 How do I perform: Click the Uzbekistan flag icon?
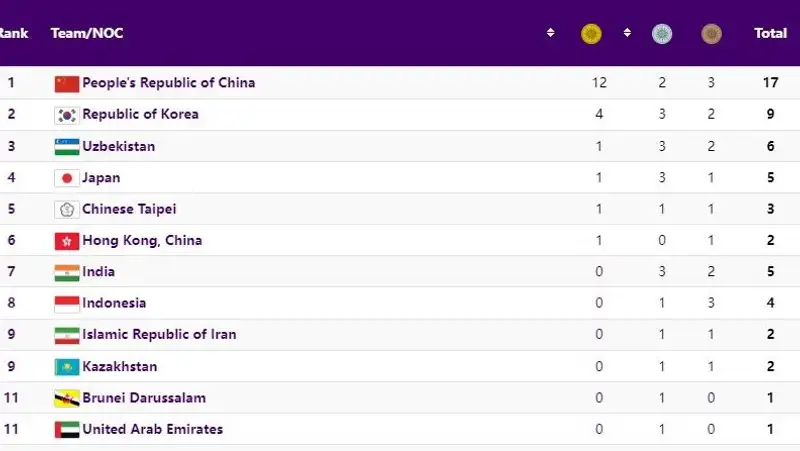(x=66, y=147)
